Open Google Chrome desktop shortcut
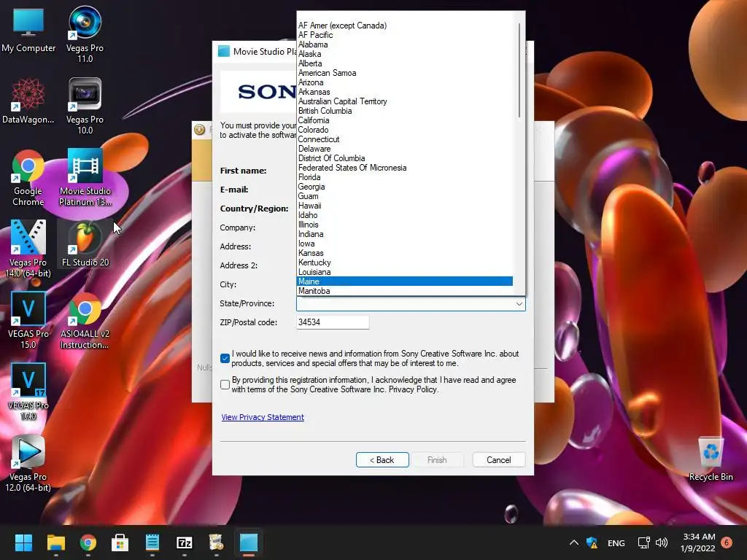The height and width of the screenshot is (560, 747). click(28, 177)
